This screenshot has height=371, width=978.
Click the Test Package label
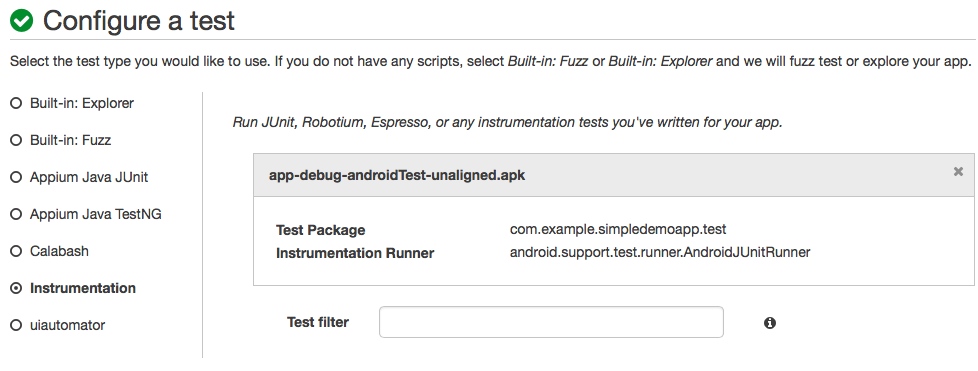[x=321, y=230]
